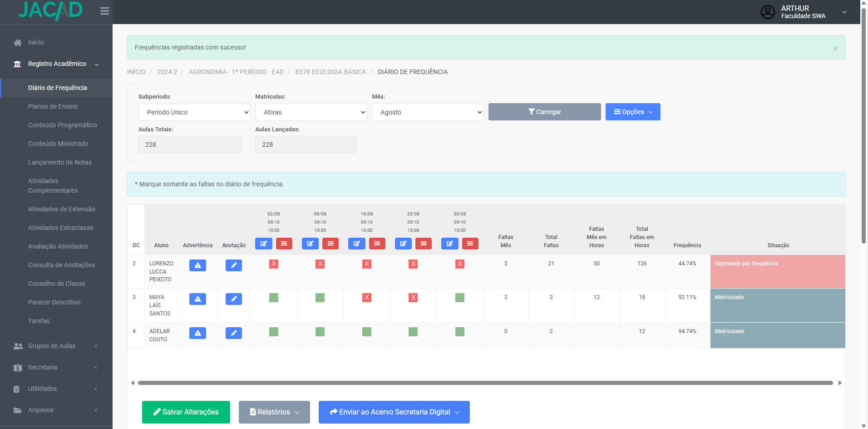Open Tarefas in sidebar
The height and width of the screenshot is (429, 868).
(39, 321)
